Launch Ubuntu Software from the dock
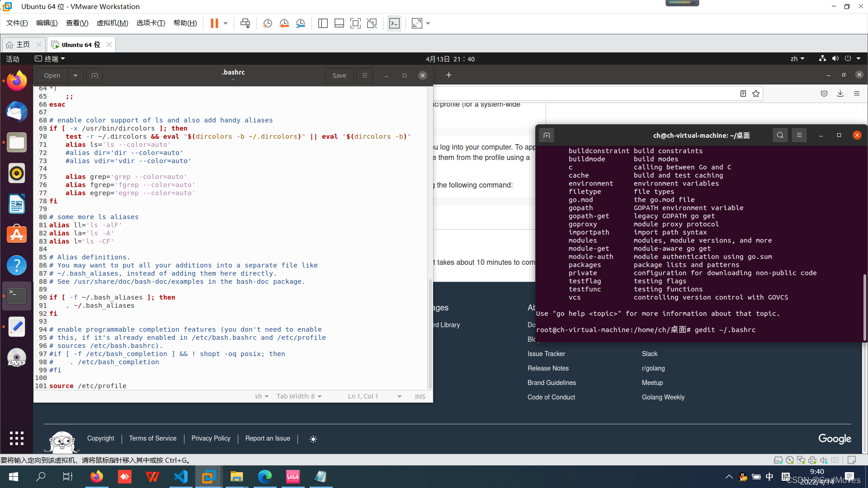The image size is (868, 488). pyautogui.click(x=17, y=235)
